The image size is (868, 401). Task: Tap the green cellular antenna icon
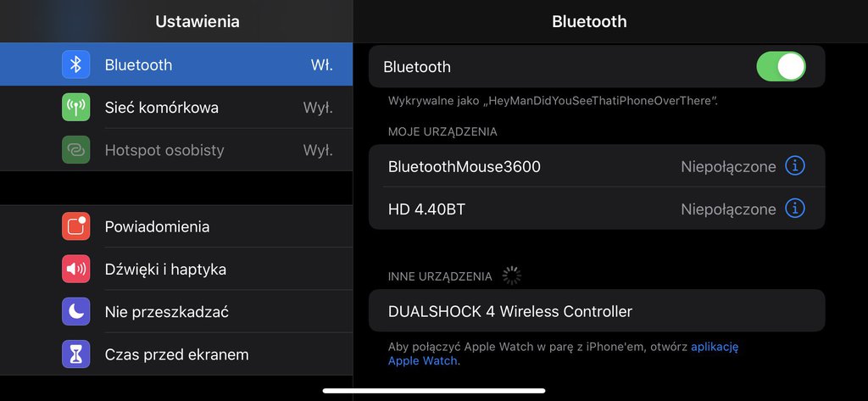(75, 107)
